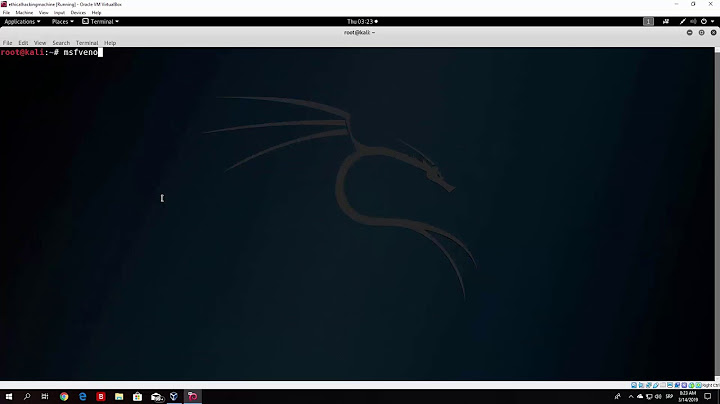The height and width of the screenshot is (404, 720).
Task: Click the OneDrive cloud tray icon
Action: [640, 396]
